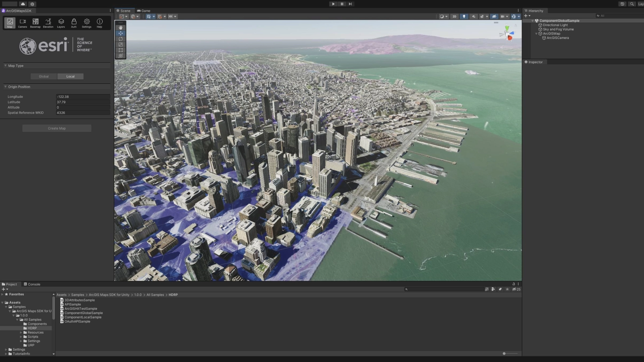This screenshot has width=644, height=362.
Task: Click Samples in the breadcrumb path
Action: pos(77,295)
